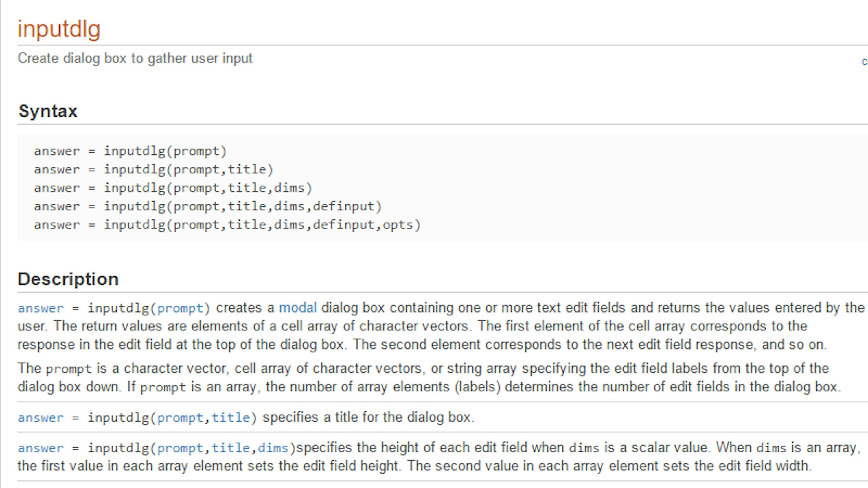Click 'answer' link in the prompt,title description row

41,418
